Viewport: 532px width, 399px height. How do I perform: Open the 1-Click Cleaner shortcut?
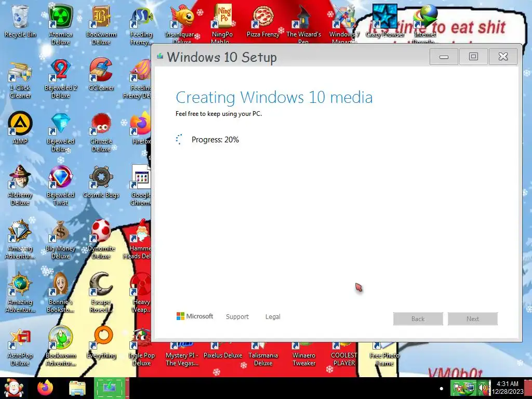click(x=20, y=79)
